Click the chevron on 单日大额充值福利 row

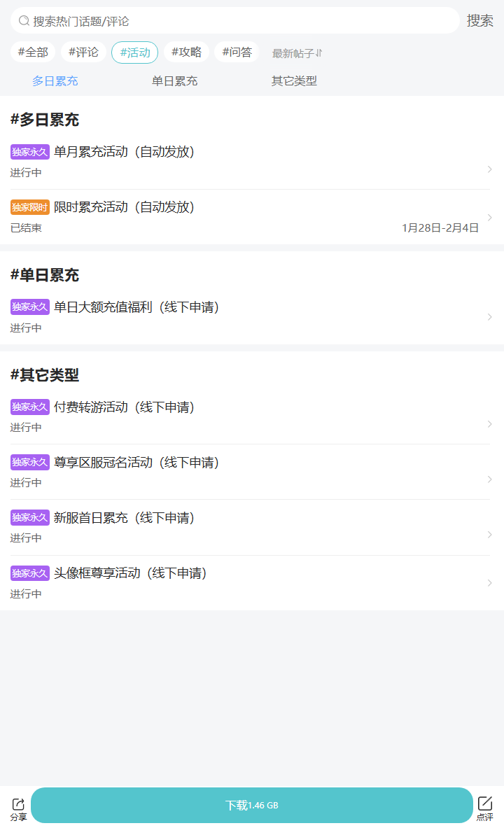[x=490, y=317]
